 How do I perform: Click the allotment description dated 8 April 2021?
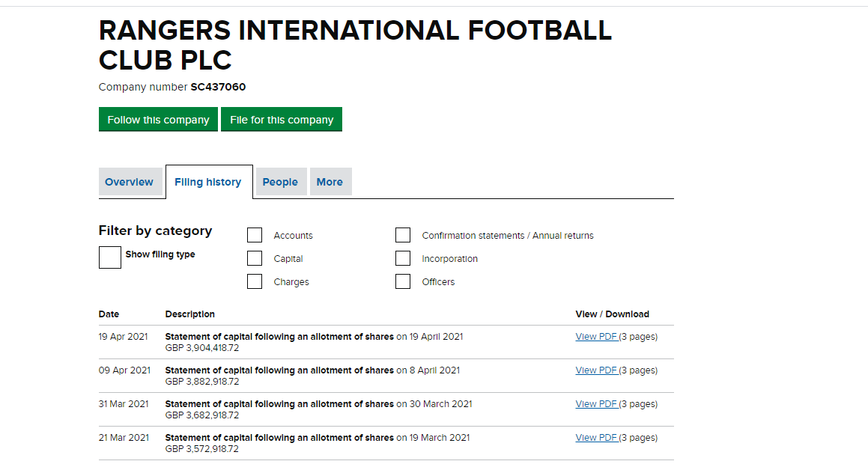tap(312, 370)
